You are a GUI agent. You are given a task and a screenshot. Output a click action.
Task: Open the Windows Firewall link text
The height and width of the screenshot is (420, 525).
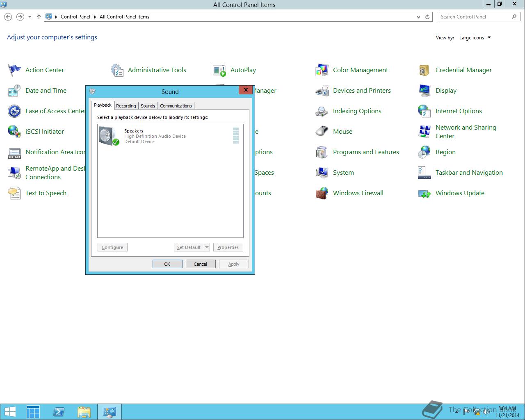pyautogui.click(x=358, y=193)
